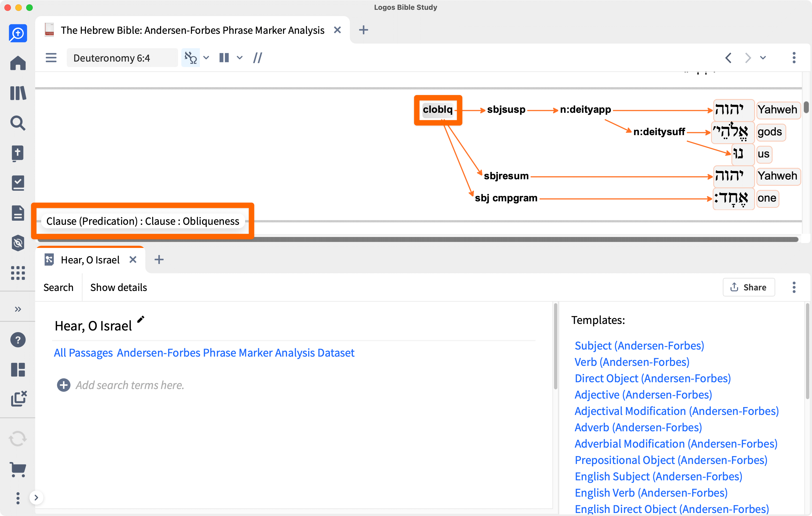Choose the Prepositional Object (Andersen-Forbes) template
This screenshot has width=812, height=516.
coord(671,460)
